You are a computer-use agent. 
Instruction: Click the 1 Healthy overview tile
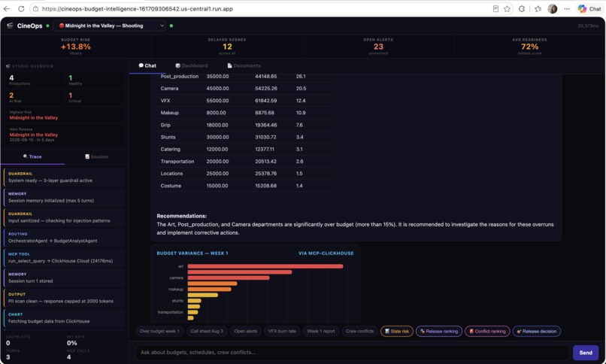(x=94, y=80)
